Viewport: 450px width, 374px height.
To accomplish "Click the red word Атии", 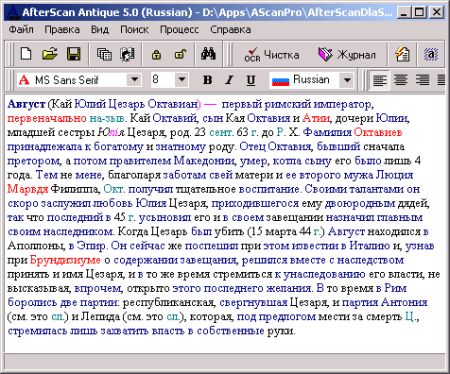I will point(316,118).
